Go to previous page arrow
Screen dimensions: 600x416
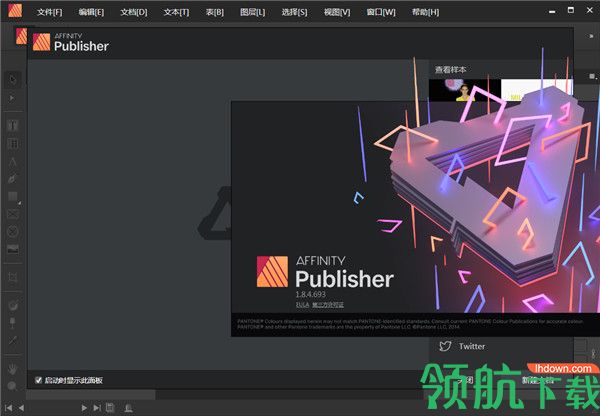21,408
